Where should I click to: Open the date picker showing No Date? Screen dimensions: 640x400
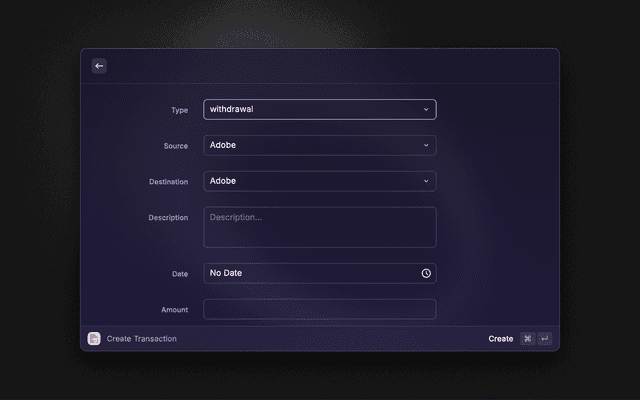click(x=310, y=273)
